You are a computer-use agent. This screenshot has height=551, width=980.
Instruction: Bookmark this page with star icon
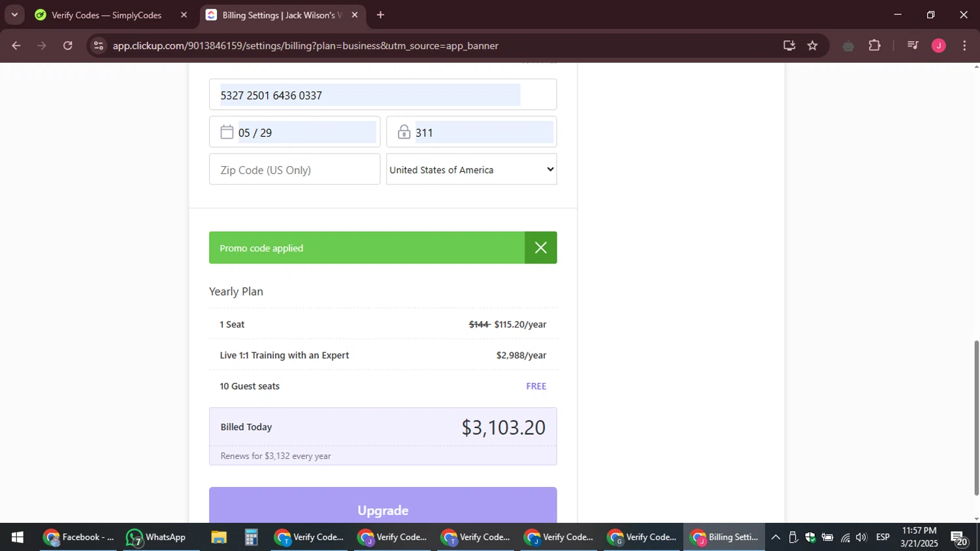[x=812, y=46]
